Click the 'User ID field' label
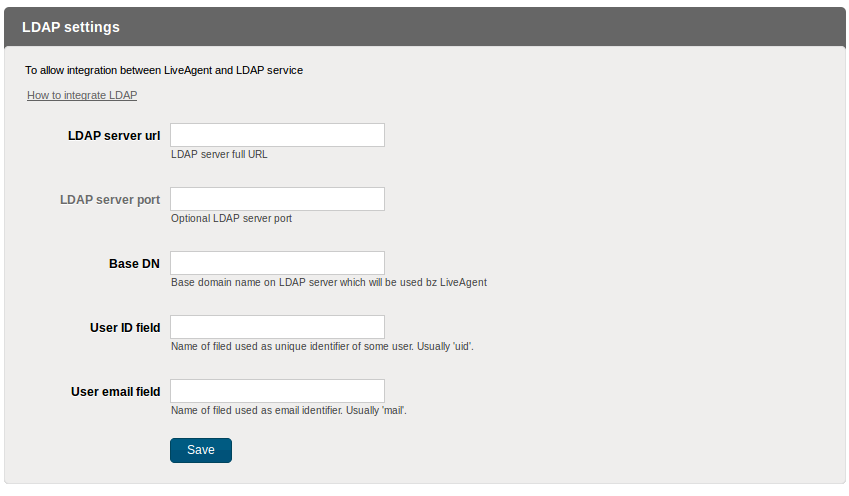 pos(125,328)
